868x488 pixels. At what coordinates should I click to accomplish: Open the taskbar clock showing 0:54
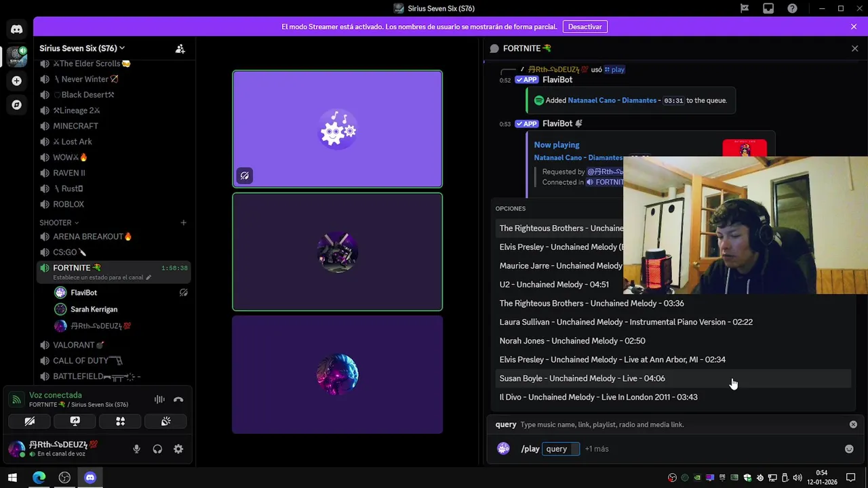coord(821,477)
